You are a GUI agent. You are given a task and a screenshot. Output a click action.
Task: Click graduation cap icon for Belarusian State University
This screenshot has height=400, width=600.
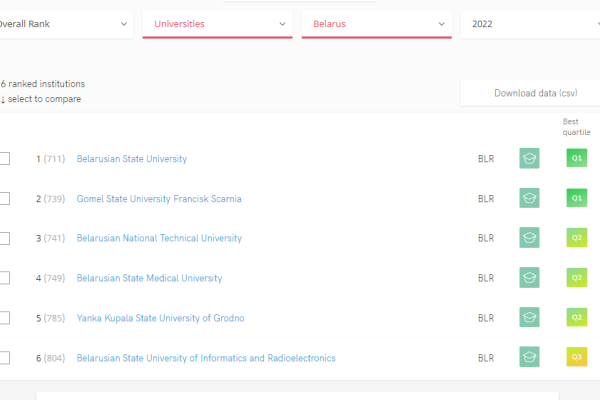(x=529, y=158)
